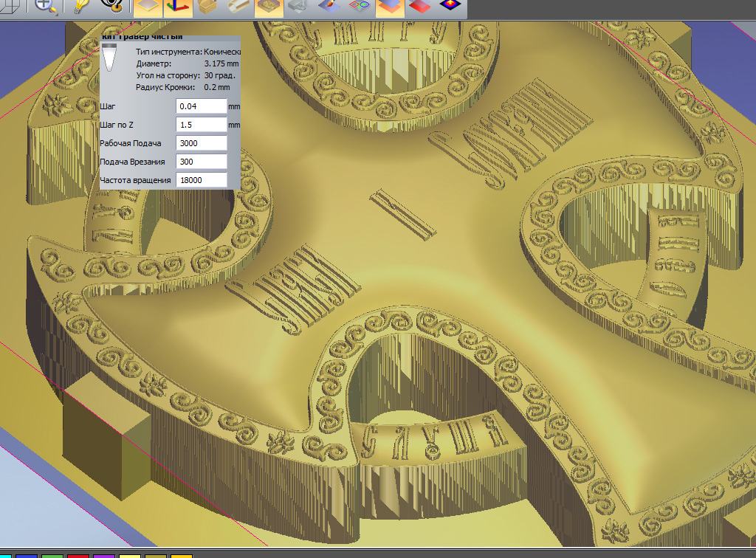The image size is (756, 558).
Task: Pick the purple colour swatch
Action: click(103, 556)
